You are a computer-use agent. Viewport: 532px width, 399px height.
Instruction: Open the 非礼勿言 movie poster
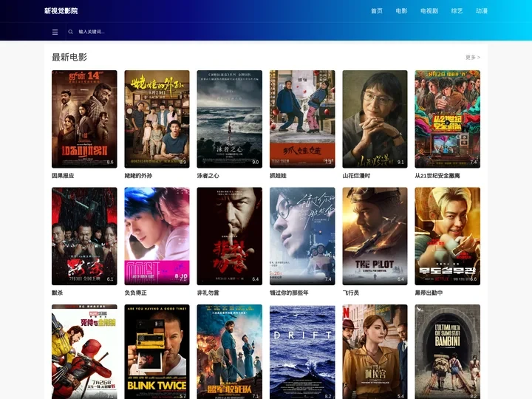click(230, 236)
